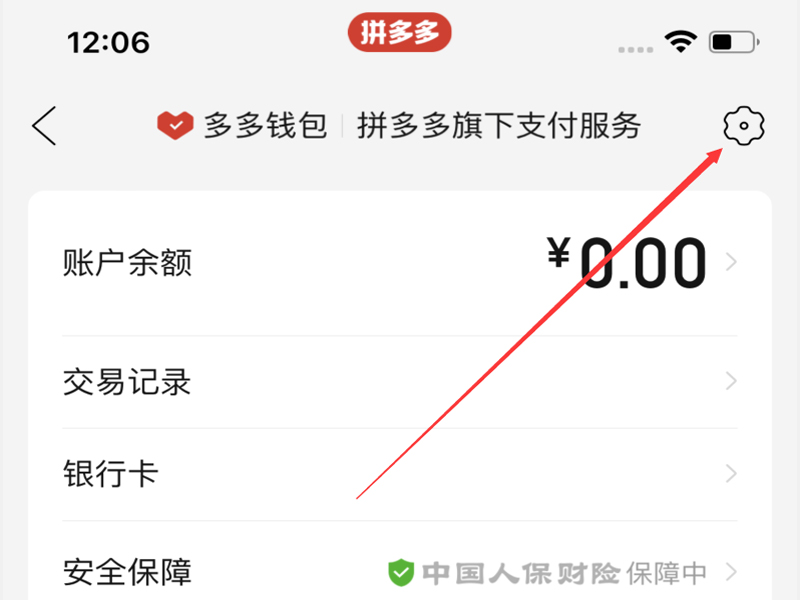Tap the 多多钱包 title text

[x=265, y=126]
